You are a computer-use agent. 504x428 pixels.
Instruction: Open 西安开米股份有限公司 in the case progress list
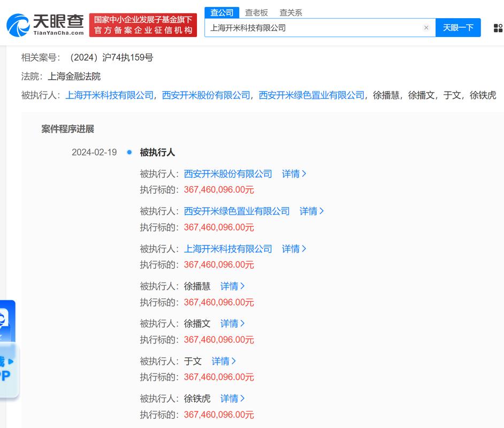pyautogui.click(x=228, y=174)
